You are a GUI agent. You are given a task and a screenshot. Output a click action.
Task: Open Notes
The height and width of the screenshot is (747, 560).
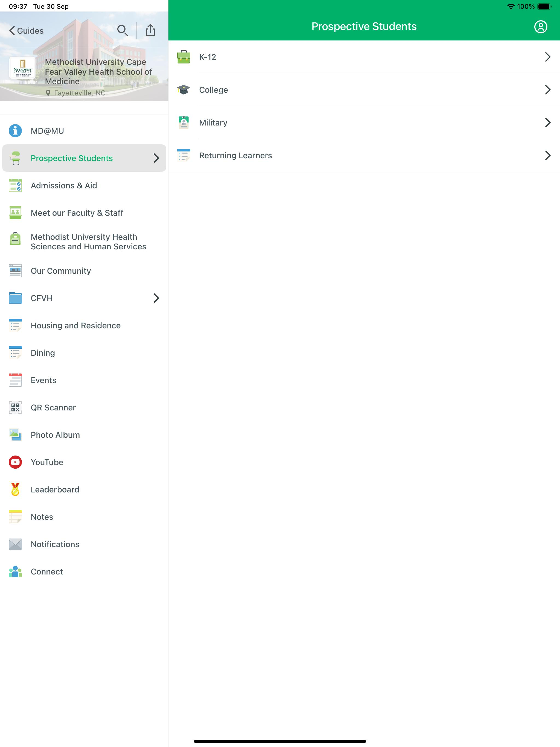(x=84, y=517)
